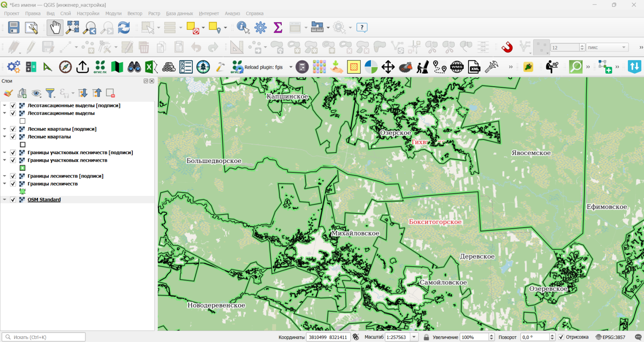
Task: Click the binoculars search icon
Action: point(134,67)
